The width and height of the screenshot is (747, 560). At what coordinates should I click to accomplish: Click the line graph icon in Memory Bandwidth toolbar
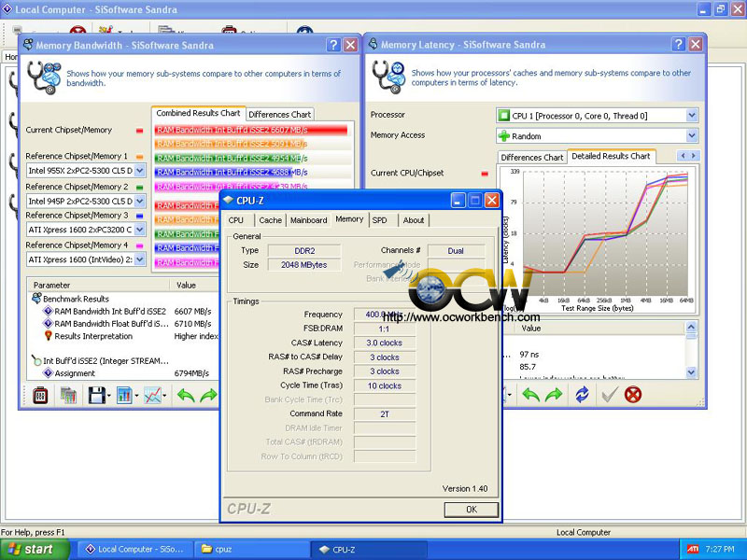tap(152, 395)
